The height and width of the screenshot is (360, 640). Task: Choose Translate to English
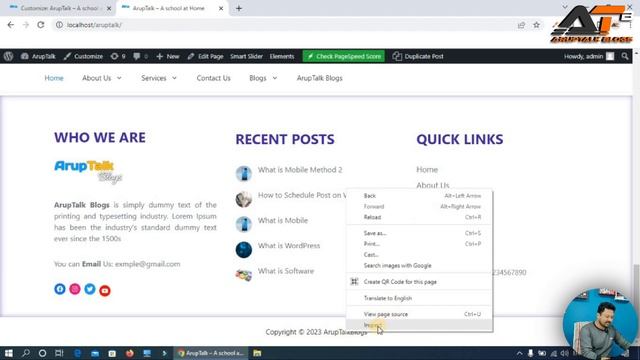click(420, 298)
